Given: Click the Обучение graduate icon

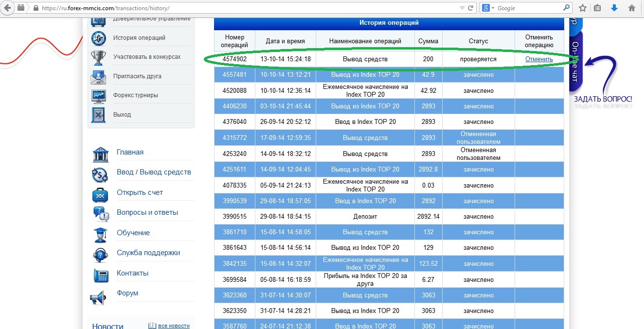Looking at the screenshot, I should pos(100,234).
